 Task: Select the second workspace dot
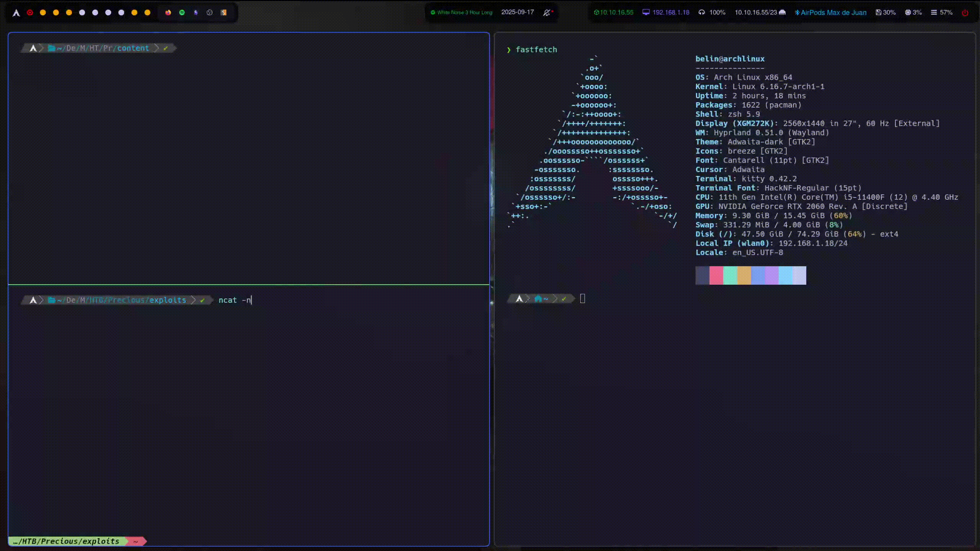click(x=43, y=13)
